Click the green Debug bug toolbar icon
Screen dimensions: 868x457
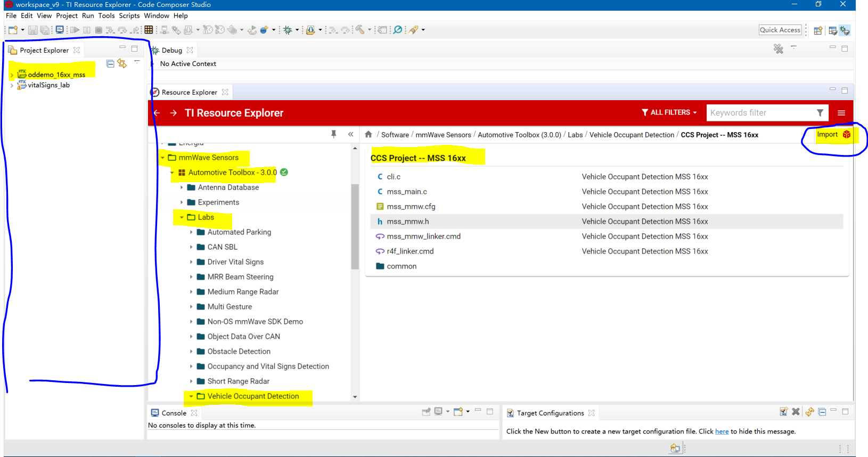point(288,30)
